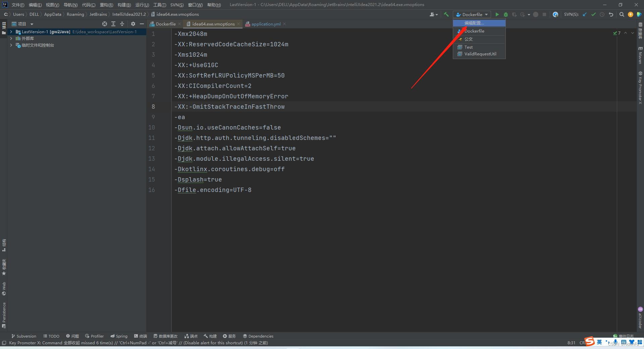
Task: Toggle the TODO tool window
Action: [51, 336]
